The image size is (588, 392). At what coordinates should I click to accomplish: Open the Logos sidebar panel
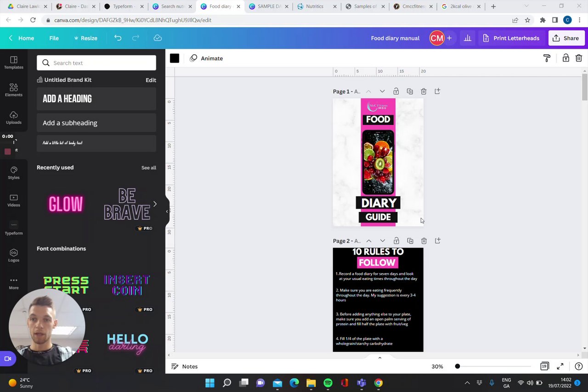tap(14, 256)
